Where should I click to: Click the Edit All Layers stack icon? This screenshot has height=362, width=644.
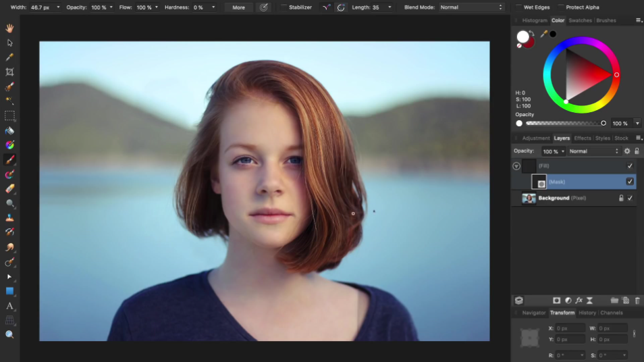tap(519, 301)
